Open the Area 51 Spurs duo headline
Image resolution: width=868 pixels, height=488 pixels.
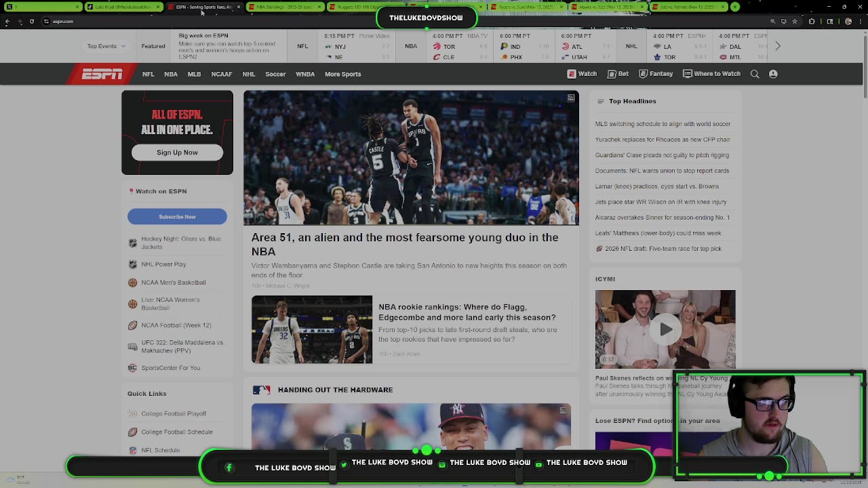pos(405,244)
